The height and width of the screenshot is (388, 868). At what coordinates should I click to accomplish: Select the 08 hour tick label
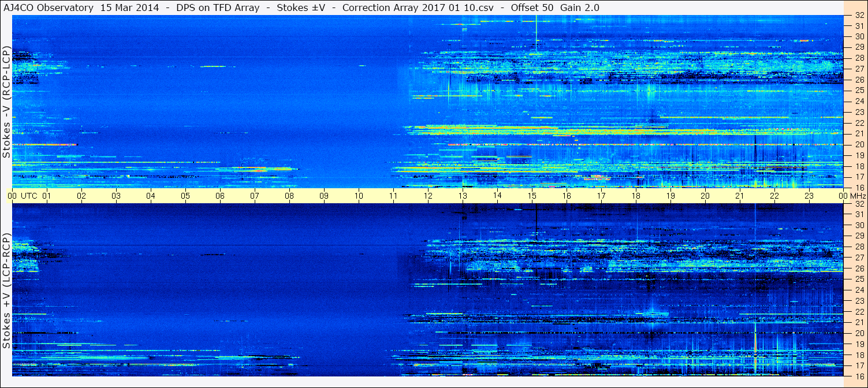[289, 196]
